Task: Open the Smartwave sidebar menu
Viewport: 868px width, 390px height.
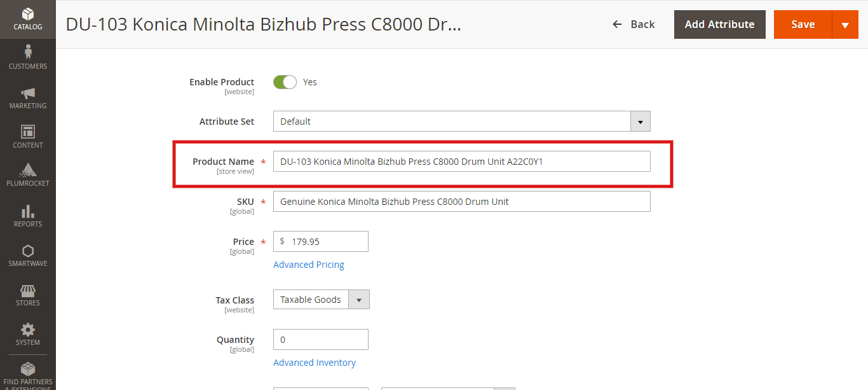Action: [x=28, y=255]
